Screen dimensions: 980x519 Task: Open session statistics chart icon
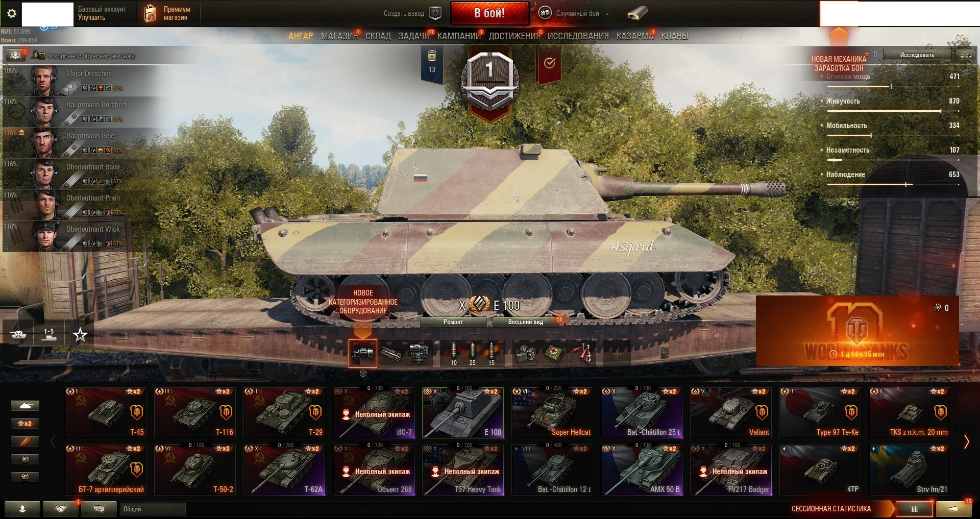point(915,509)
